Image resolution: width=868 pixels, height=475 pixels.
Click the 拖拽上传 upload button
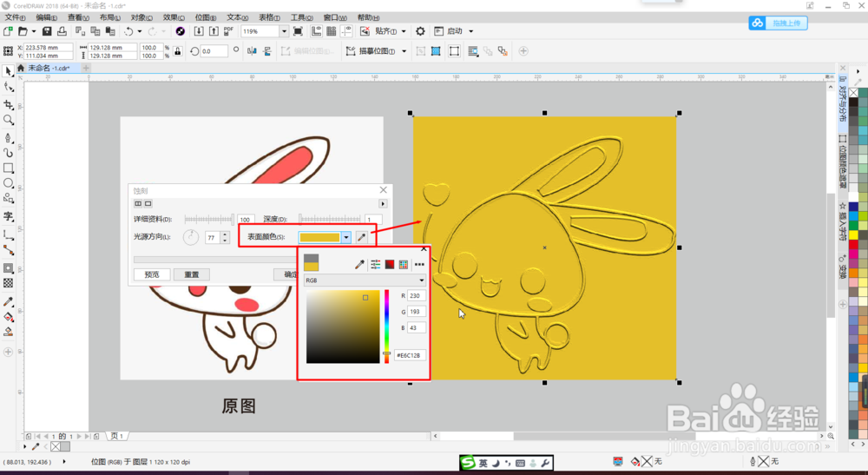[x=778, y=23]
